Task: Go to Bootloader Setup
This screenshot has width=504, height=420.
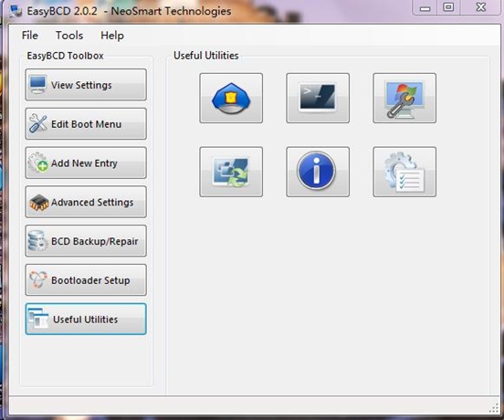Action: 86,280
